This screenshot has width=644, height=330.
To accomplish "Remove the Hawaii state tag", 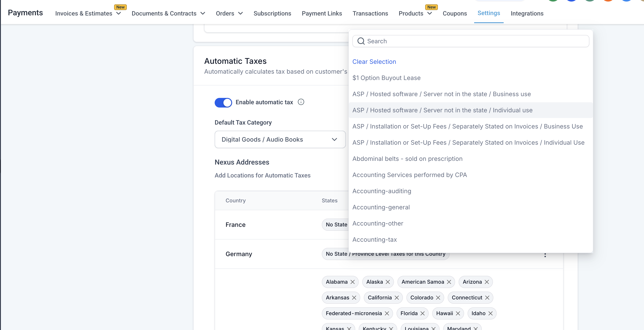I will 458,313.
